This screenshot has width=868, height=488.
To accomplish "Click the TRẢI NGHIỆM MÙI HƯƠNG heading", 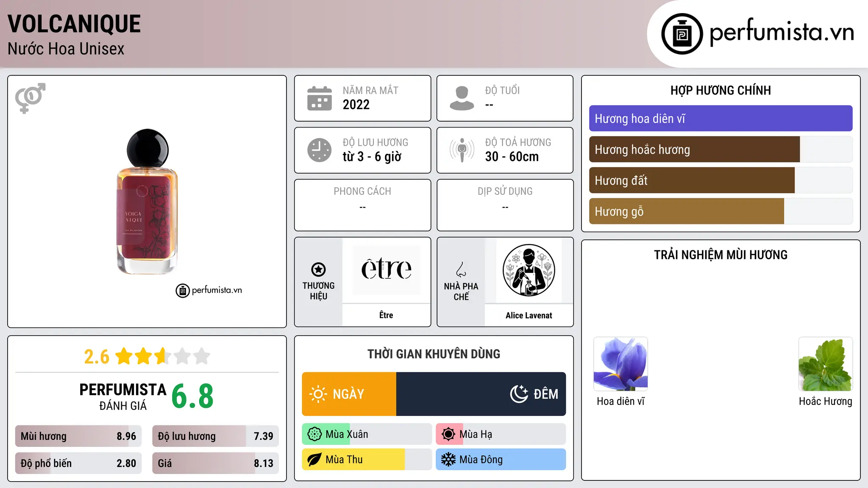I will pyautogui.click(x=721, y=255).
